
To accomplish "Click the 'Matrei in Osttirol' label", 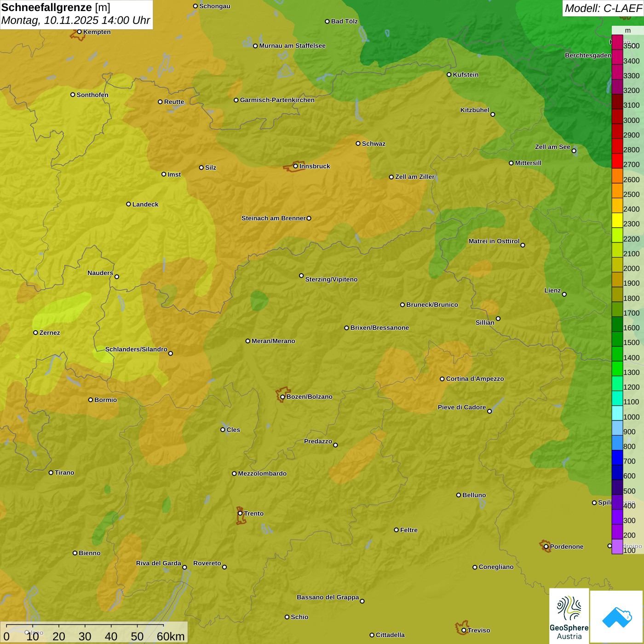I will click(494, 241).
